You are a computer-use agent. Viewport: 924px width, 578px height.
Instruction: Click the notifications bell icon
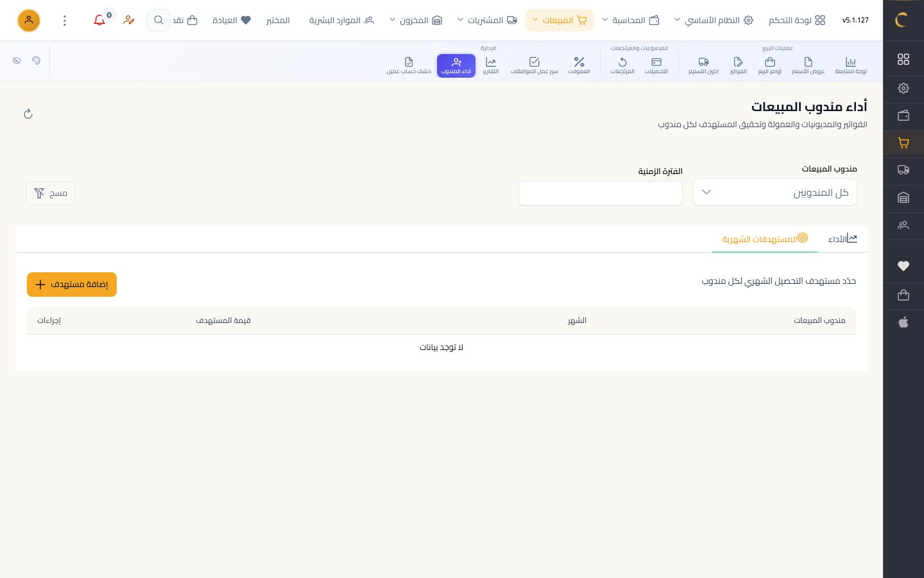point(99,21)
